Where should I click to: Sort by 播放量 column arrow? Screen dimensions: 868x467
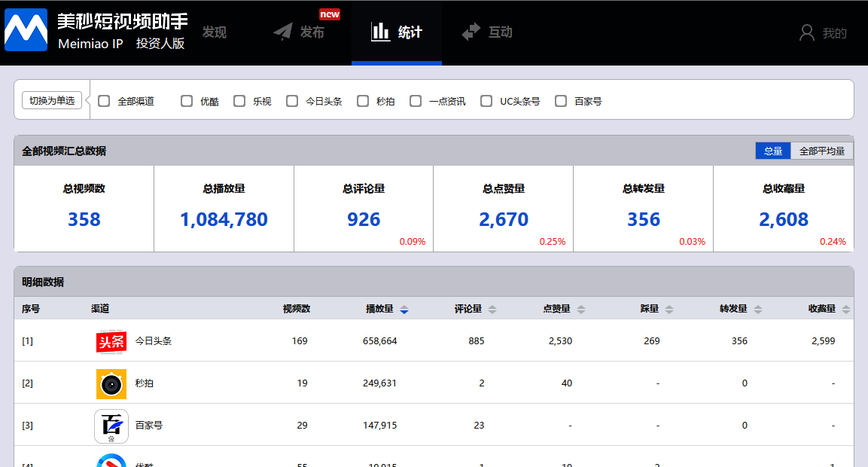pos(404,309)
